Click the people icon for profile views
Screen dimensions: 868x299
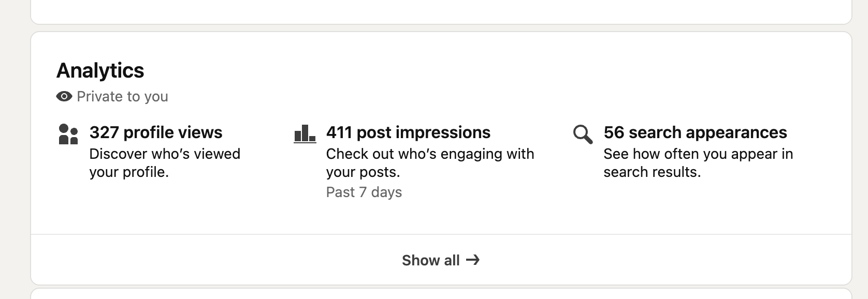(68, 134)
